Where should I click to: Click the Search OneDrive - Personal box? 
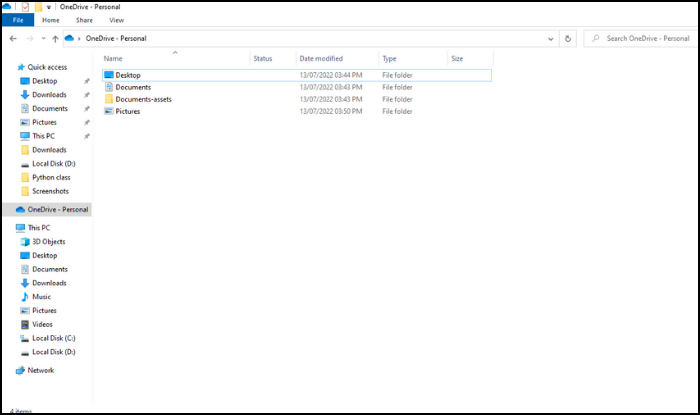click(640, 39)
